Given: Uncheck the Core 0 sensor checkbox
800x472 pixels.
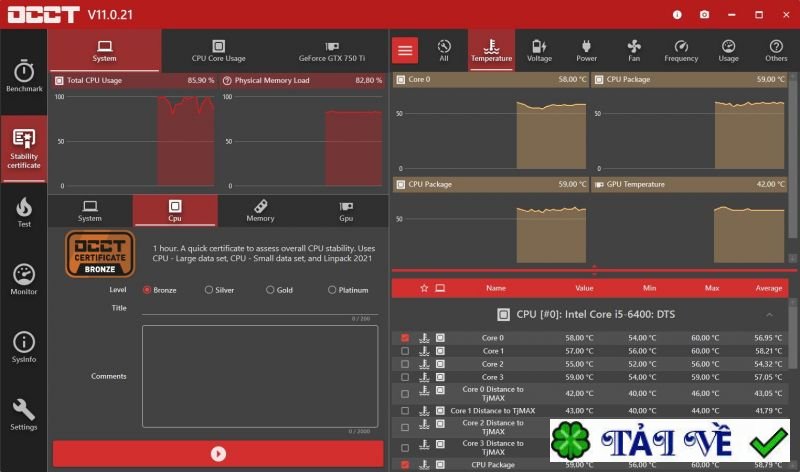Looking at the screenshot, I should pos(405,338).
